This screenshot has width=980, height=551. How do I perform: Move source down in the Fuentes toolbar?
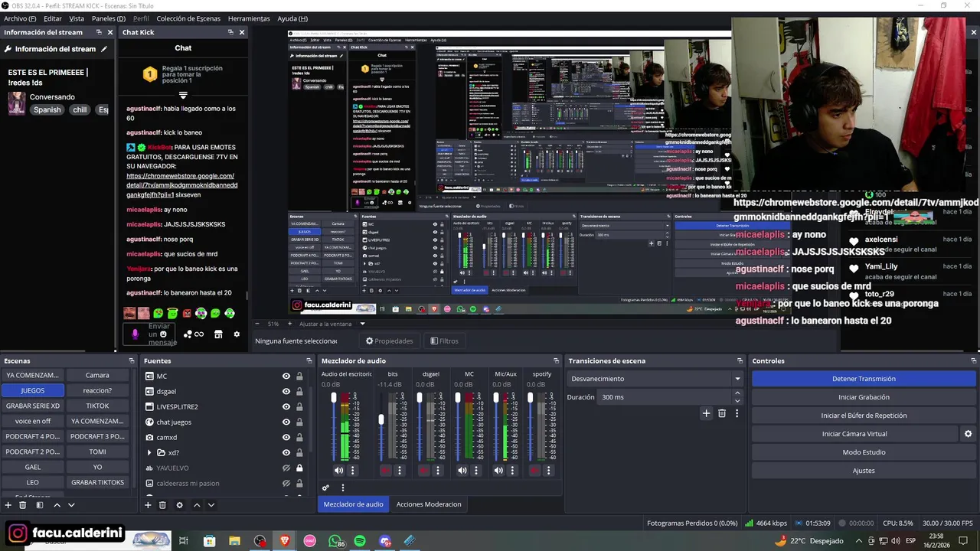pos(211,505)
